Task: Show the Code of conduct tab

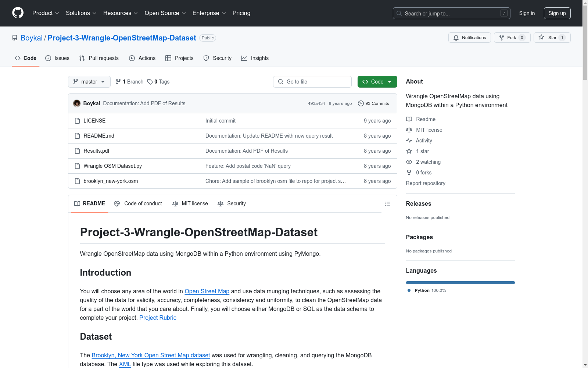Action: (x=138, y=204)
